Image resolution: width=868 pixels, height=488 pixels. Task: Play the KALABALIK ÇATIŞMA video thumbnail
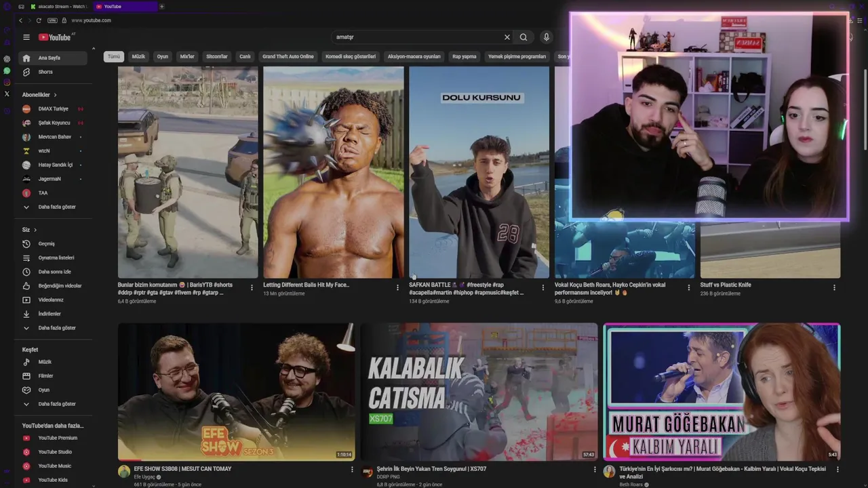point(479,392)
